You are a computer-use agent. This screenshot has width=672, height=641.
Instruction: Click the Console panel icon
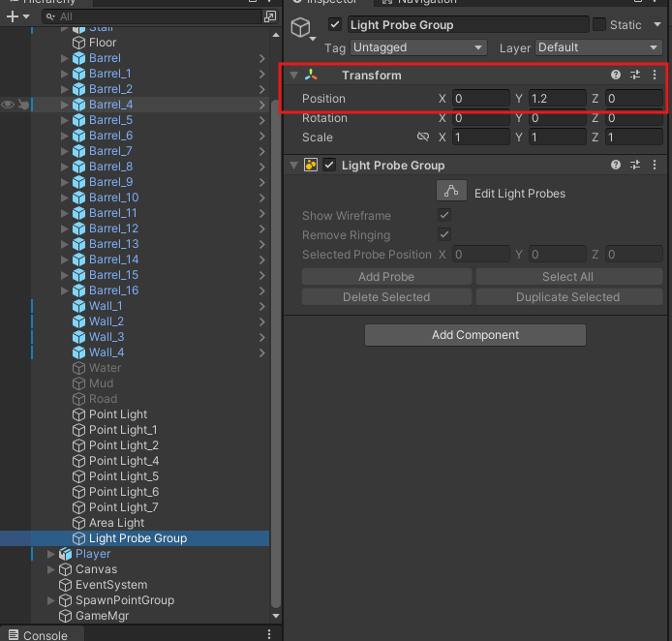pyautogui.click(x=14, y=634)
